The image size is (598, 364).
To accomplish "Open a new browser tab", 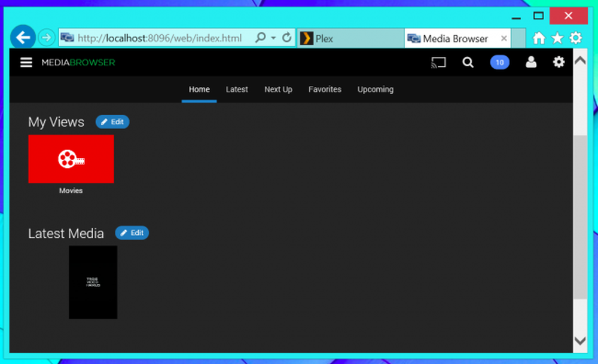I will (x=518, y=38).
